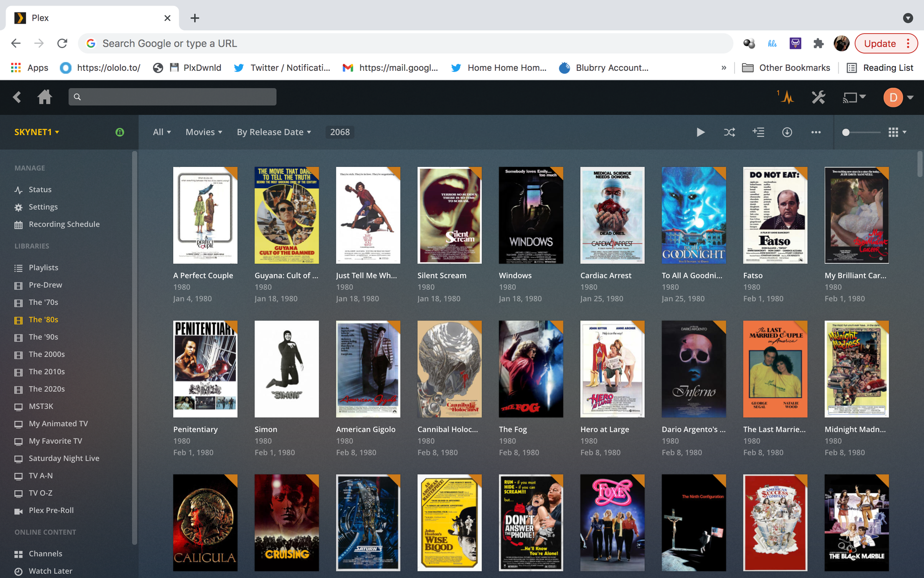Viewport: 924px width, 578px height.
Task: Click the green lock secure connection icon
Action: (x=120, y=132)
